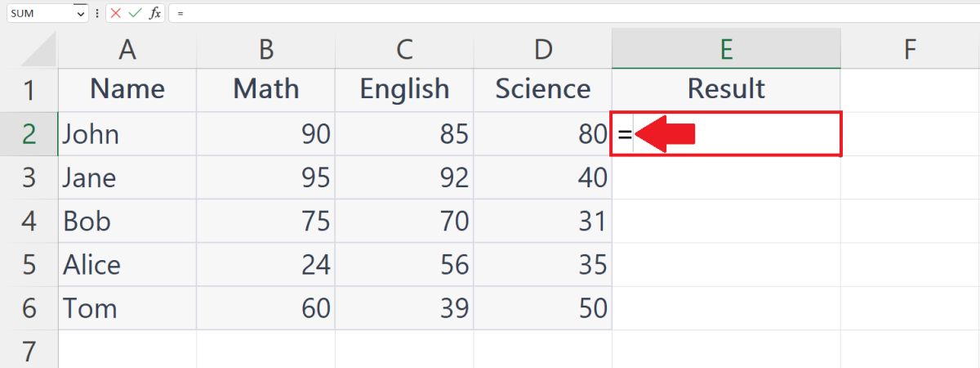
Task: Cancel the formula entry with X icon
Action: 116,13
